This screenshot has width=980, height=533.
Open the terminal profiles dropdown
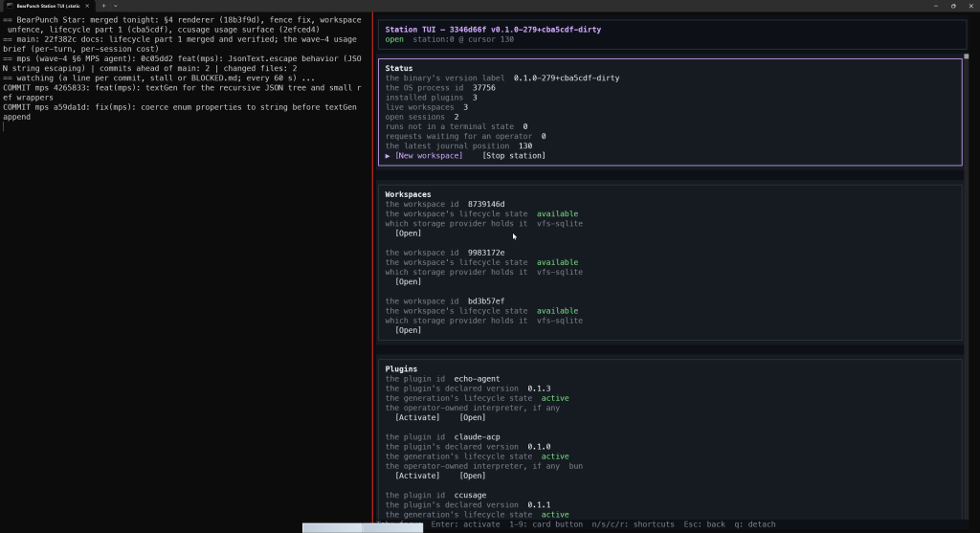[x=116, y=6]
